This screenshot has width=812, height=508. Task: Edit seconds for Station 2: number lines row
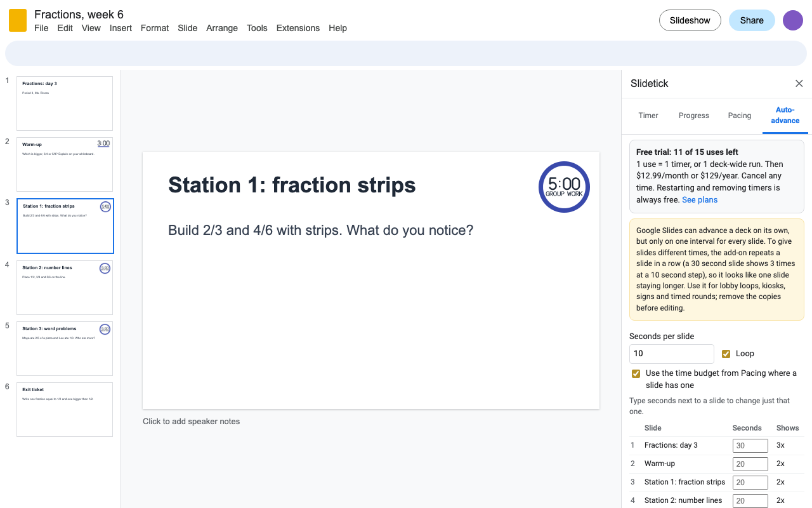coord(750,501)
